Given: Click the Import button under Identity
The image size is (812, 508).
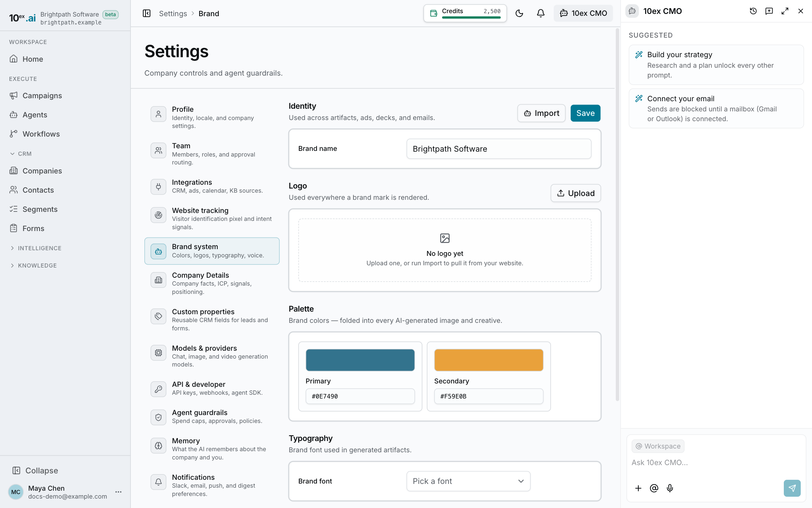Looking at the screenshot, I should point(541,113).
